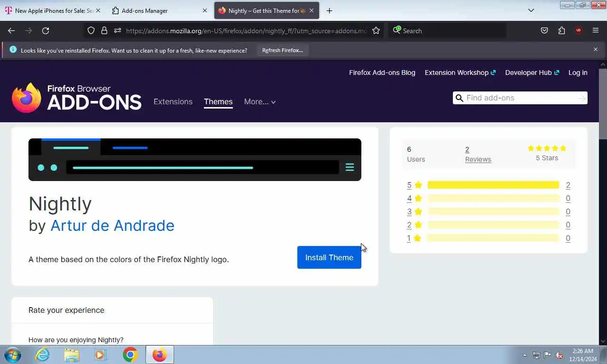The height and width of the screenshot is (364, 607).
Task: Bookmark this page with star icon
Action: click(x=376, y=30)
